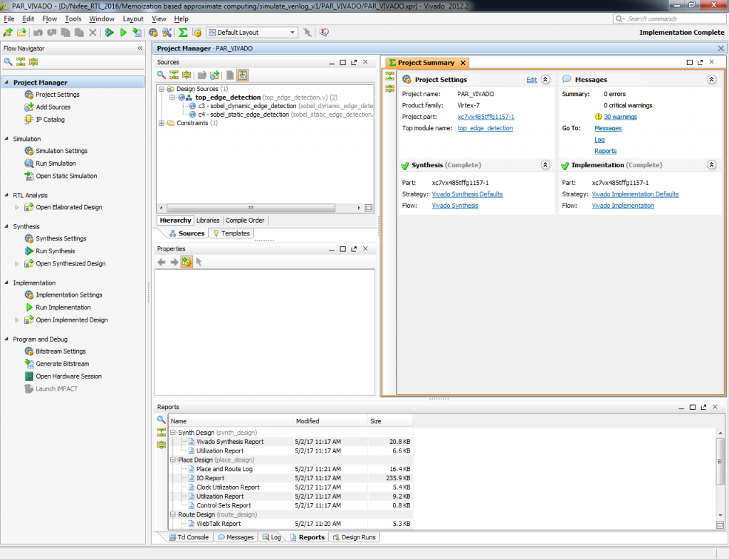Open the Flow menu

tap(50, 19)
